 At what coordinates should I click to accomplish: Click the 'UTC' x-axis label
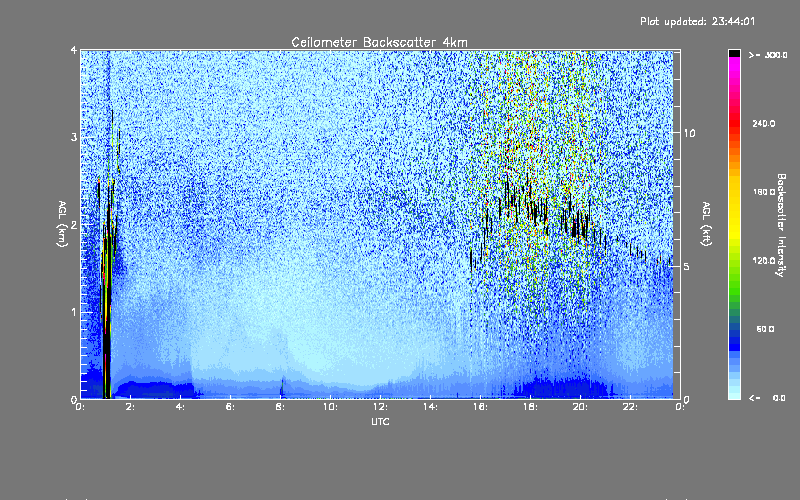coord(380,421)
